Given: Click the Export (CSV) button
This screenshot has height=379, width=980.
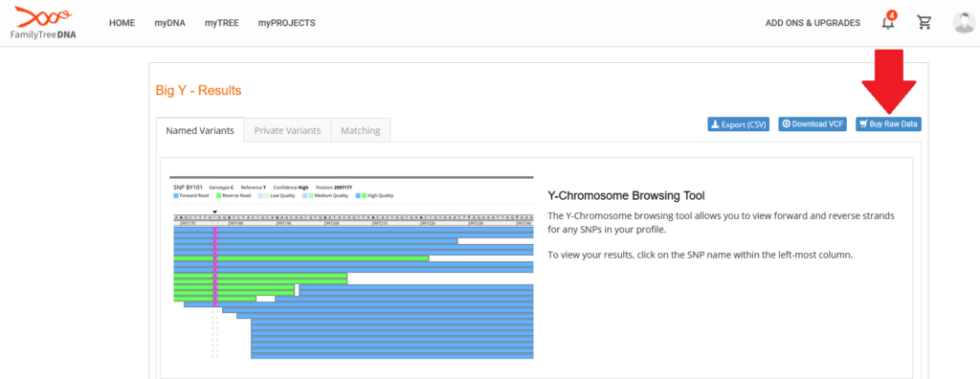Looking at the screenshot, I should pyautogui.click(x=738, y=124).
